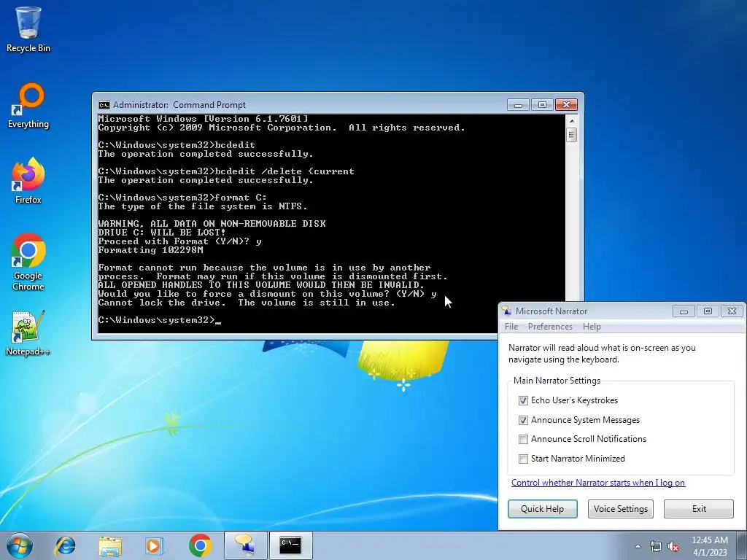
Task: Close the Command Prompt window
Action: 566,104
